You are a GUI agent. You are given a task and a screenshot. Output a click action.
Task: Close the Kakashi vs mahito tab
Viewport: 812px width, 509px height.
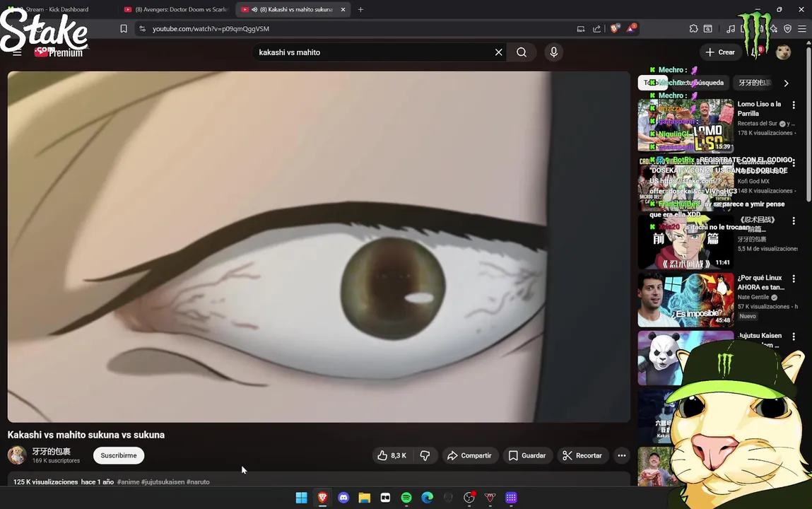click(x=343, y=9)
